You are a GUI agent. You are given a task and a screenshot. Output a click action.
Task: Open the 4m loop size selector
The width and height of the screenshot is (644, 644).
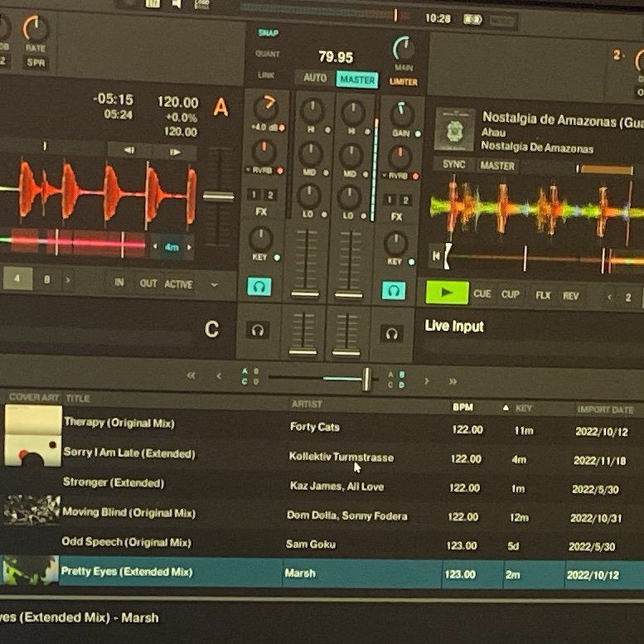click(x=172, y=247)
